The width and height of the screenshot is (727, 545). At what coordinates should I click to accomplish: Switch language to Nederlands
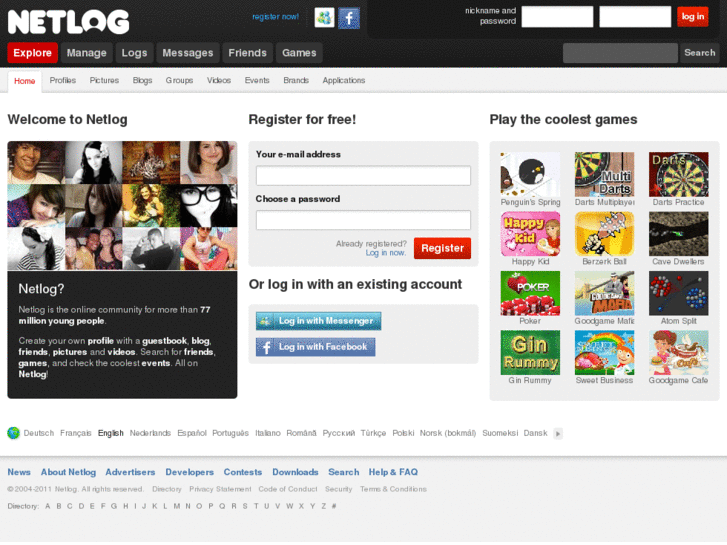coord(150,433)
